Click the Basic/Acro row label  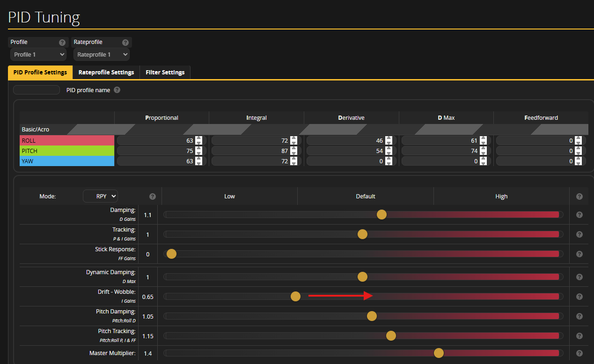pyautogui.click(x=36, y=130)
